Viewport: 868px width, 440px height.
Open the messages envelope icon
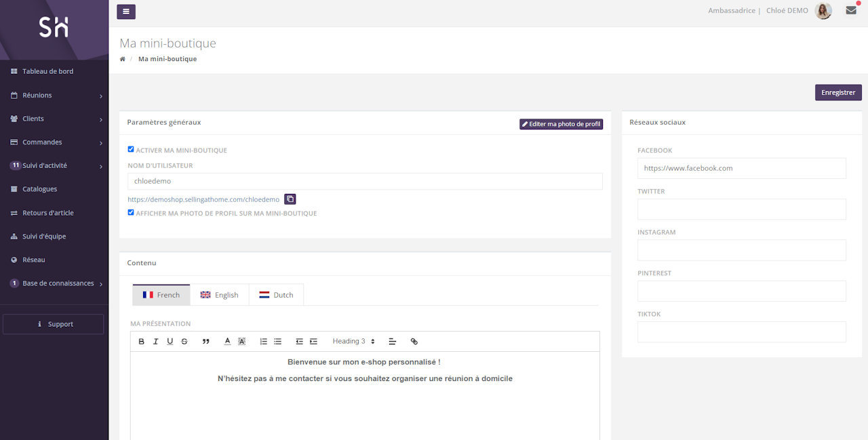851,11
